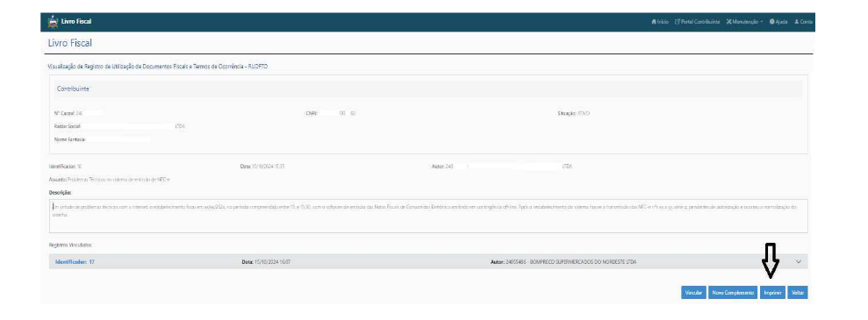Open the Conta user account menu
868x320 pixels.
click(x=803, y=22)
